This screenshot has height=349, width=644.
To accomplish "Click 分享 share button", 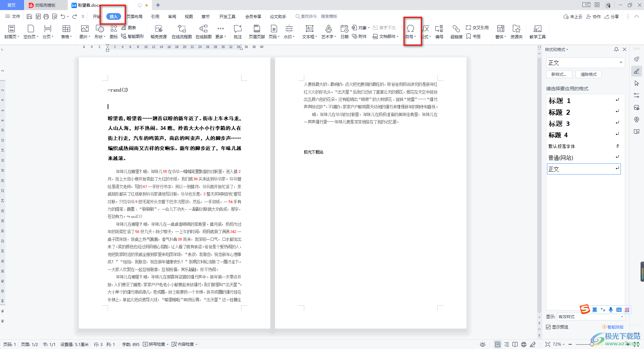I will (611, 16).
